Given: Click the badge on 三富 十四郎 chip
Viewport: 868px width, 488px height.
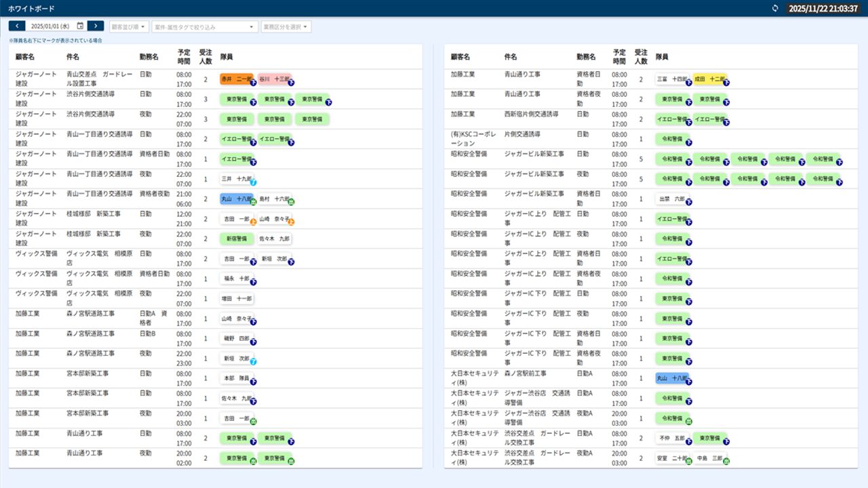Looking at the screenshot, I should (688, 83).
